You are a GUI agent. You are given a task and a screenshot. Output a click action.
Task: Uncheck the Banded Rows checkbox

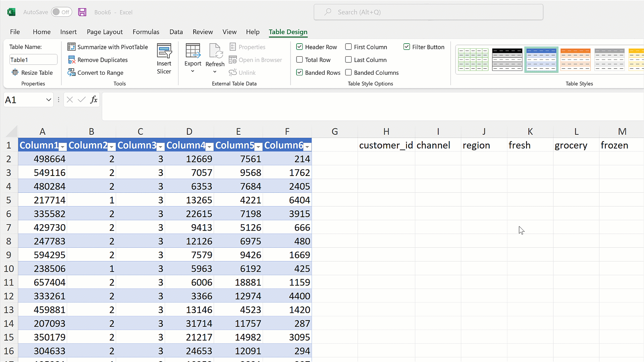click(x=300, y=72)
